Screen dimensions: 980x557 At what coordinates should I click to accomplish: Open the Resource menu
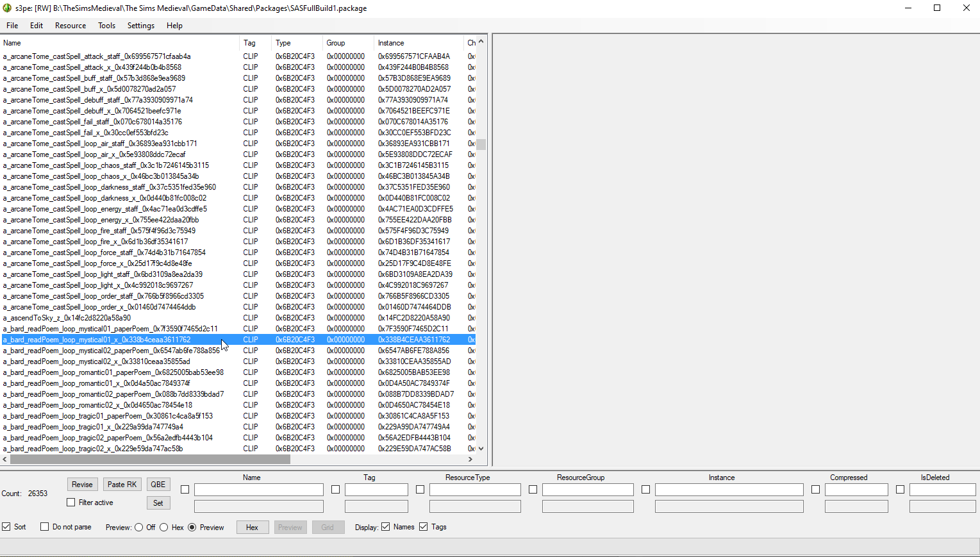point(70,26)
